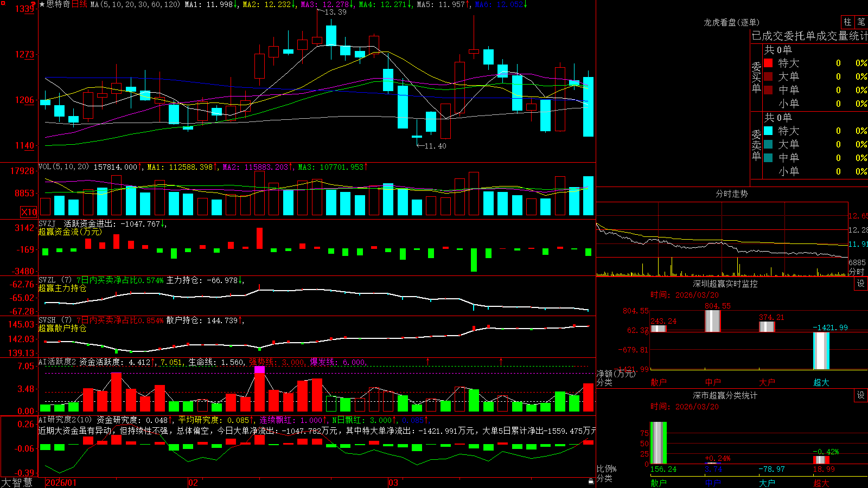Click the red 特大 buy-order swatch

[768, 63]
